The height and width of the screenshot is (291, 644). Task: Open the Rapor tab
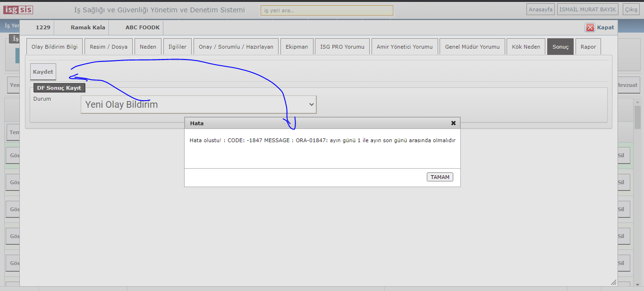pyautogui.click(x=588, y=47)
